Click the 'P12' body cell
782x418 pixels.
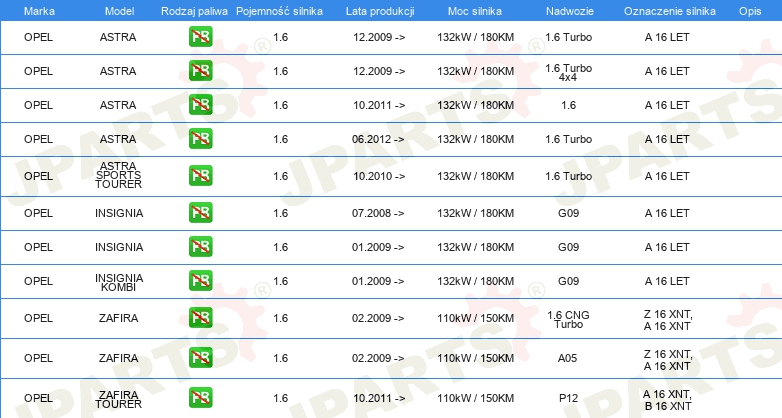tap(569, 398)
